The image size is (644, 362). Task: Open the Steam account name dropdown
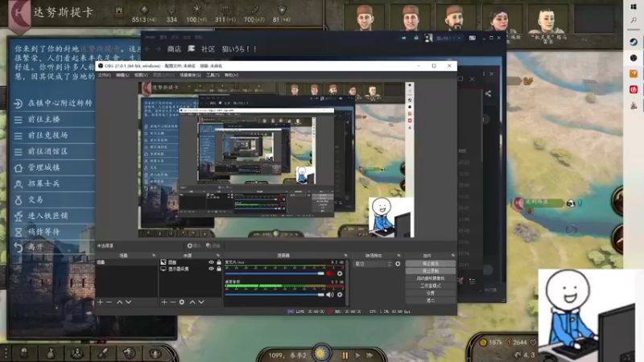coord(448,38)
